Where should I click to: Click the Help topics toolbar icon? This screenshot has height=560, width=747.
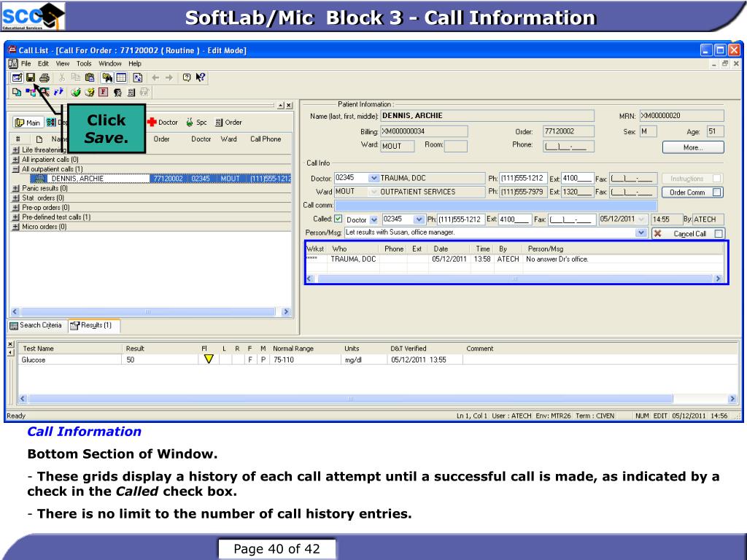187,77
